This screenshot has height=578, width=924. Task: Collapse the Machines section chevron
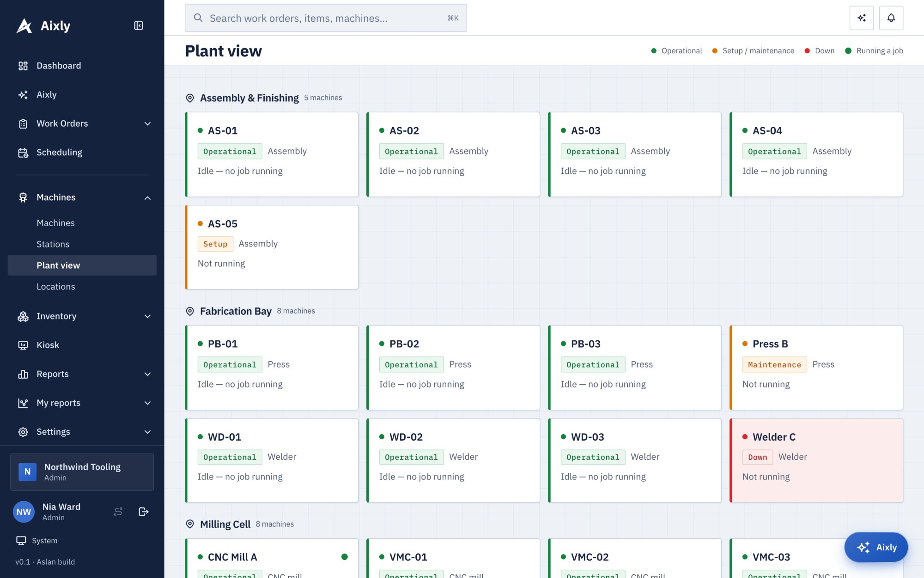148,197
